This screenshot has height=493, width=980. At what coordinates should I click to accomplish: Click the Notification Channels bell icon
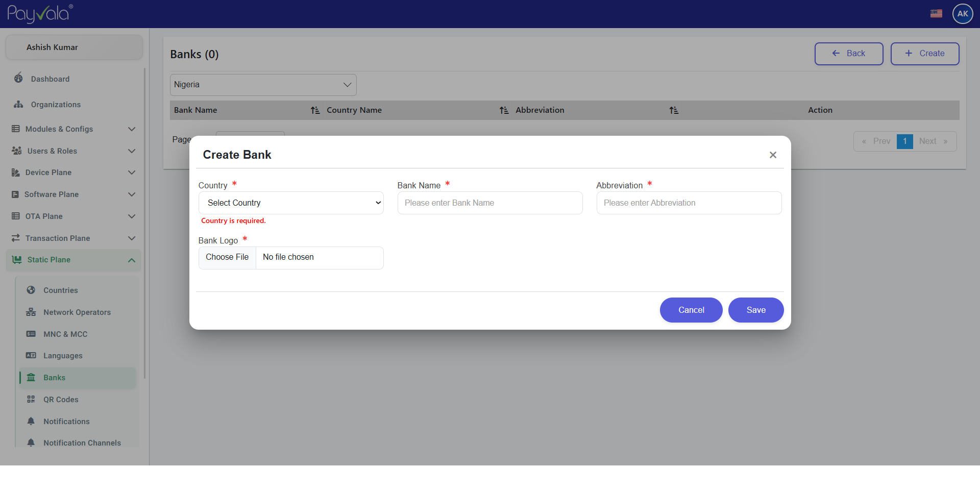[x=31, y=442]
